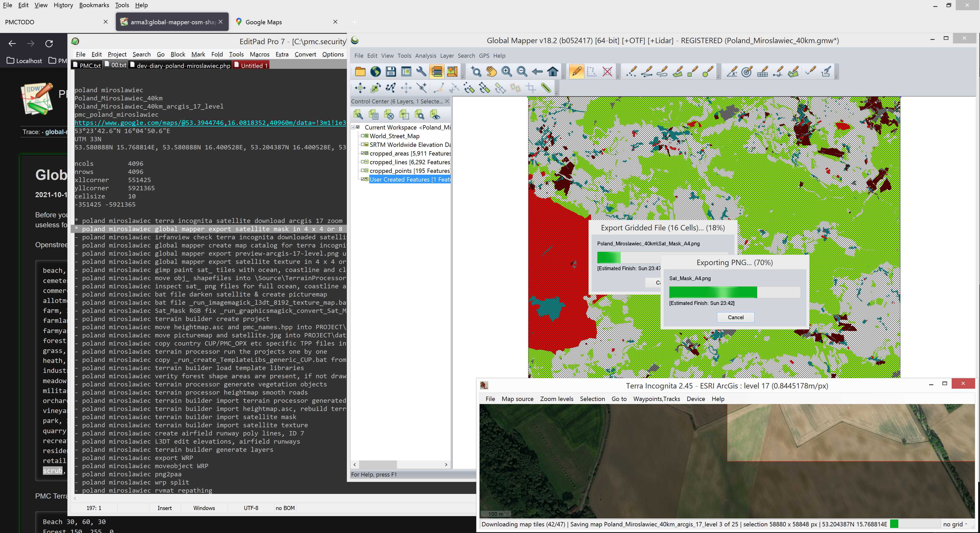Click the remove layer icon in Control Center
The height and width of the screenshot is (533, 980).
pos(388,115)
